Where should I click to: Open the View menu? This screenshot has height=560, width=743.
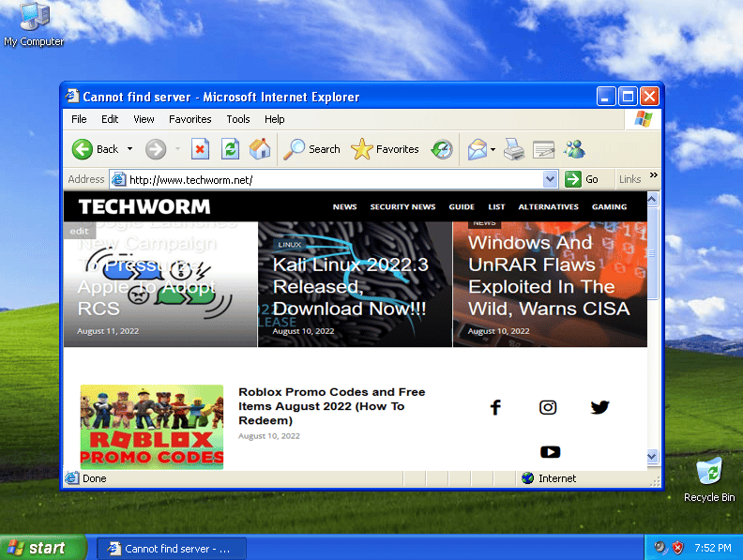coord(144,119)
